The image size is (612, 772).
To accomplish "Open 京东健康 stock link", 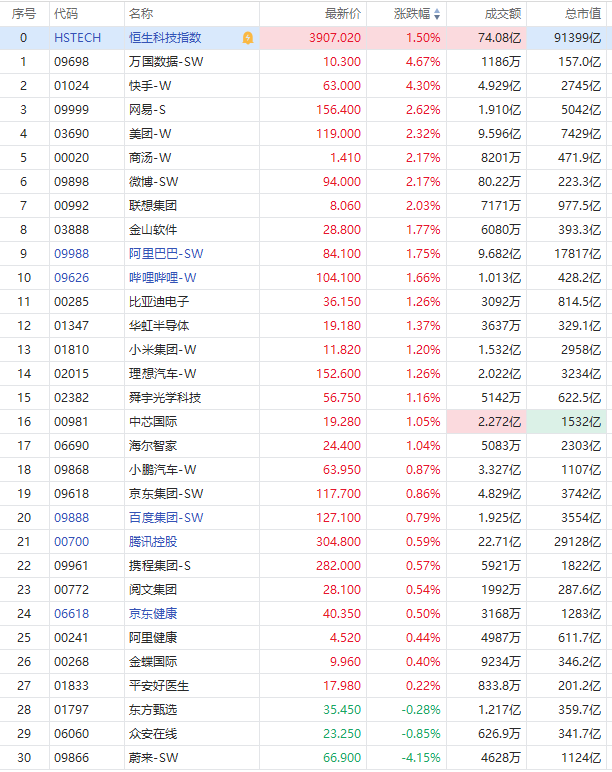I will point(153,613).
